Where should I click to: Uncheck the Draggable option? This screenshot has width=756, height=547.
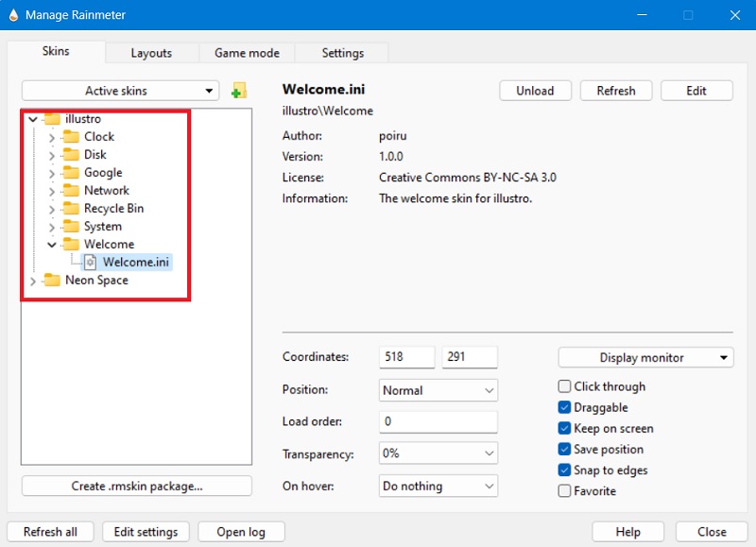[564, 407]
